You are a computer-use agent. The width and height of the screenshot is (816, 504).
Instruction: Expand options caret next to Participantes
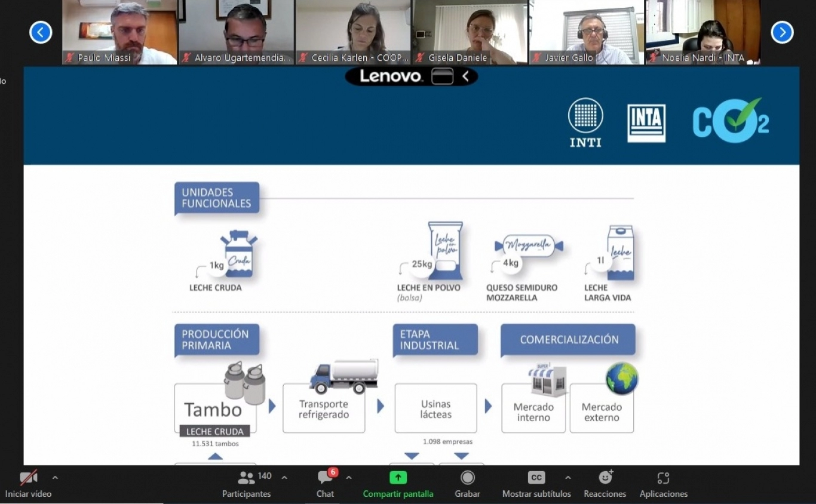(x=284, y=478)
